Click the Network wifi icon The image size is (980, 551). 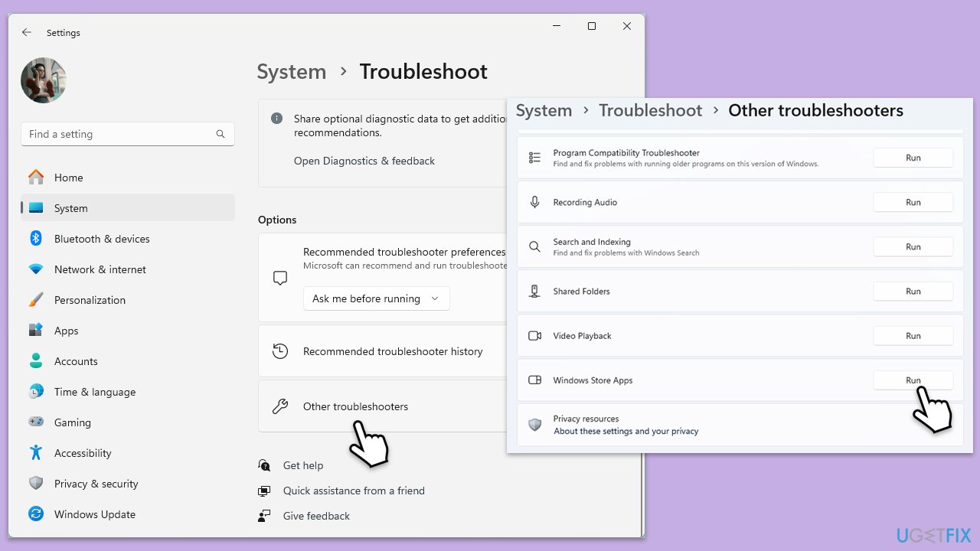[36, 269]
